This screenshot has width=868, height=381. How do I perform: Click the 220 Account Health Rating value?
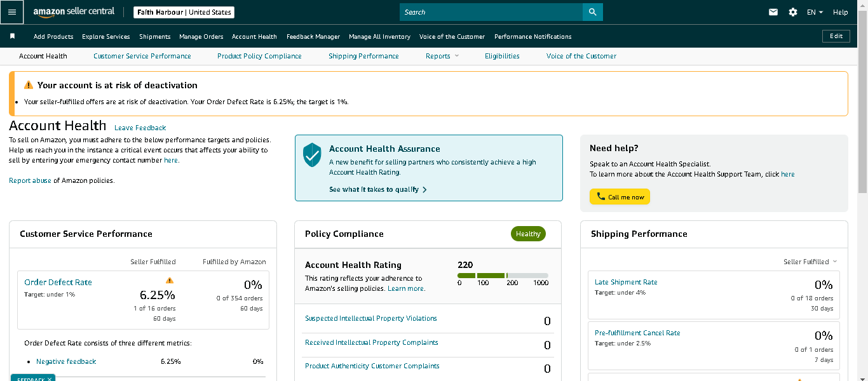(465, 265)
